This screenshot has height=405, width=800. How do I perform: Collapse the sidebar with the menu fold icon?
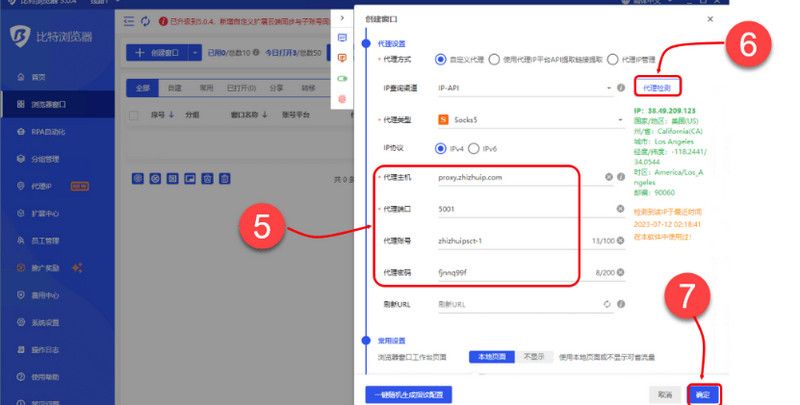coord(127,20)
